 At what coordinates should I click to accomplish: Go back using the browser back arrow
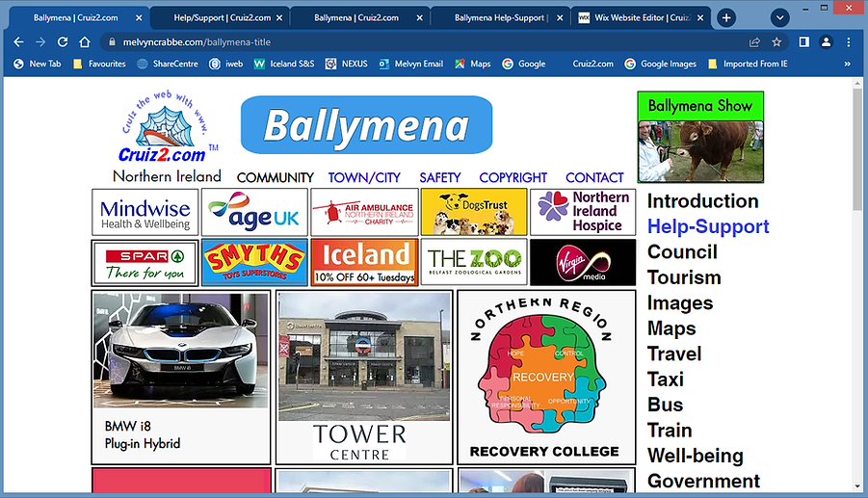[18, 42]
